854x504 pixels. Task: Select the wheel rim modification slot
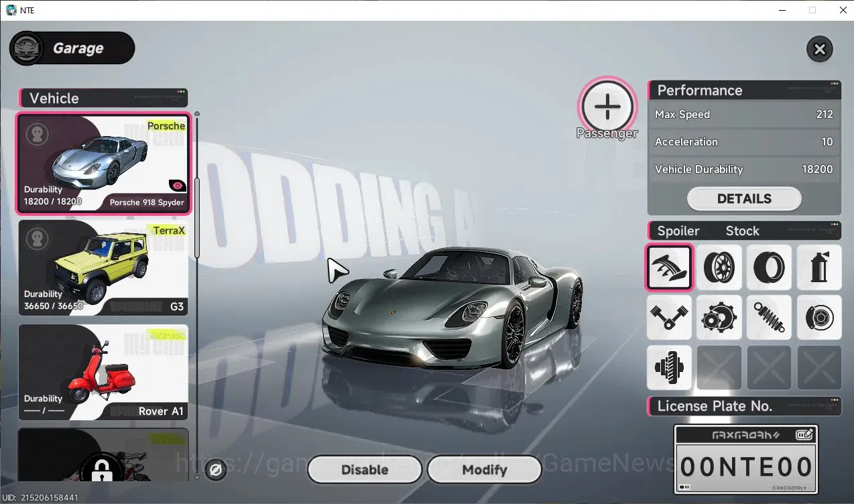pyautogui.click(x=719, y=267)
